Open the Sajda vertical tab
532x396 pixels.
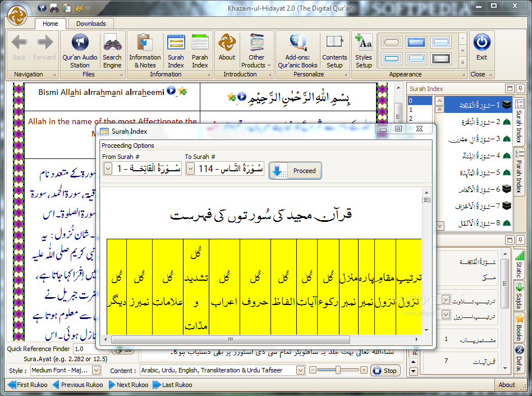[519, 295]
